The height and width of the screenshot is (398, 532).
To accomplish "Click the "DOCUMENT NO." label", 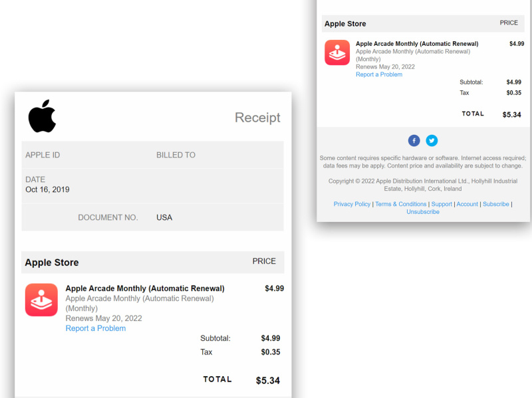I will click(108, 217).
